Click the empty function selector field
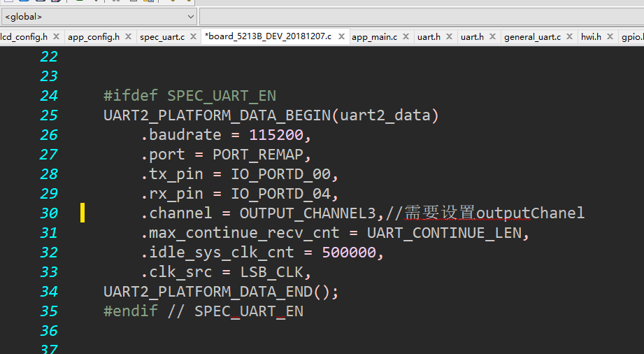 pos(422,17)
